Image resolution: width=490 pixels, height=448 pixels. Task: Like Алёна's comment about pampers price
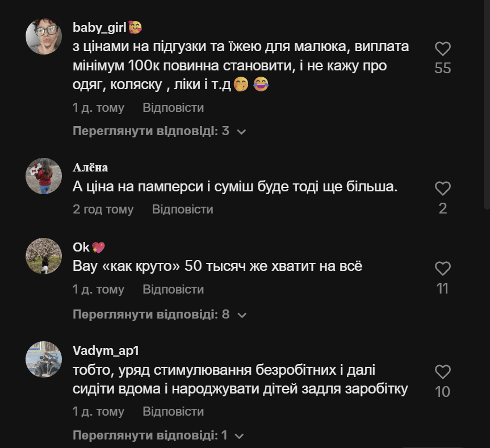(x=442, y=189)
